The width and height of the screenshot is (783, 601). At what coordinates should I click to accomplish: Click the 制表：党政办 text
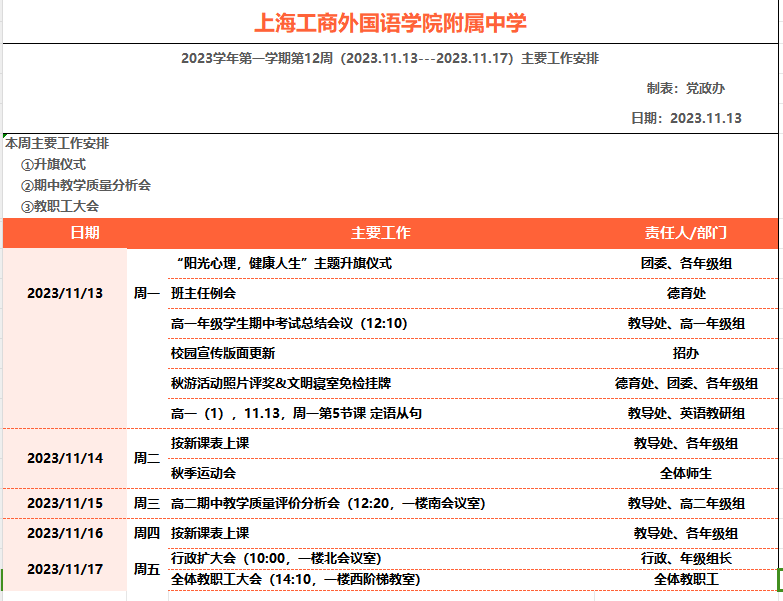pos(686,88)
